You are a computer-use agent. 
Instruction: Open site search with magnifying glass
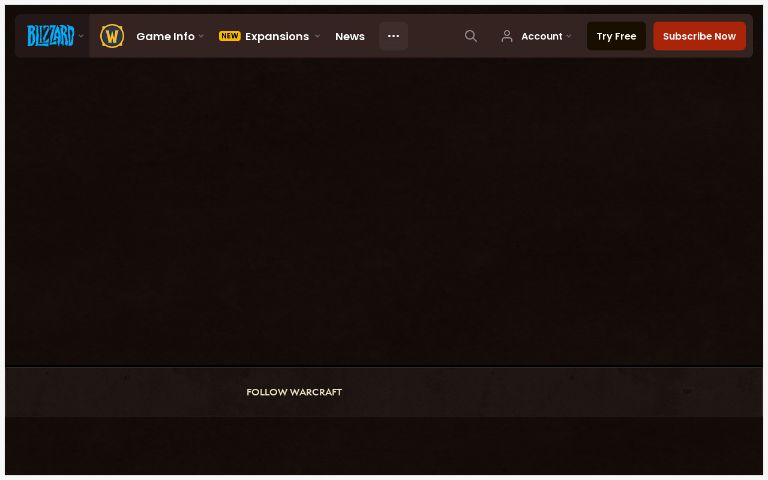[471, 36]
